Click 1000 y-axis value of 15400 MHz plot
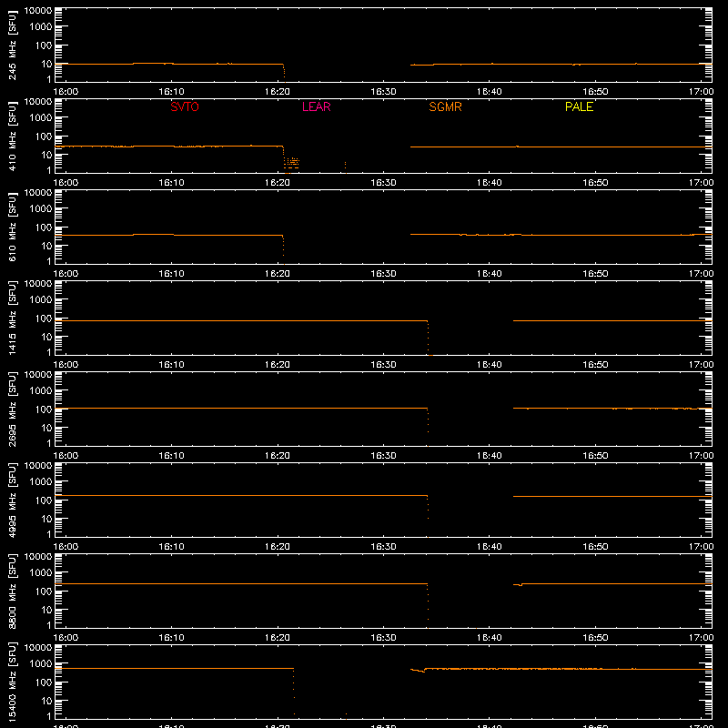728x728 pixels. click(41, 664)
